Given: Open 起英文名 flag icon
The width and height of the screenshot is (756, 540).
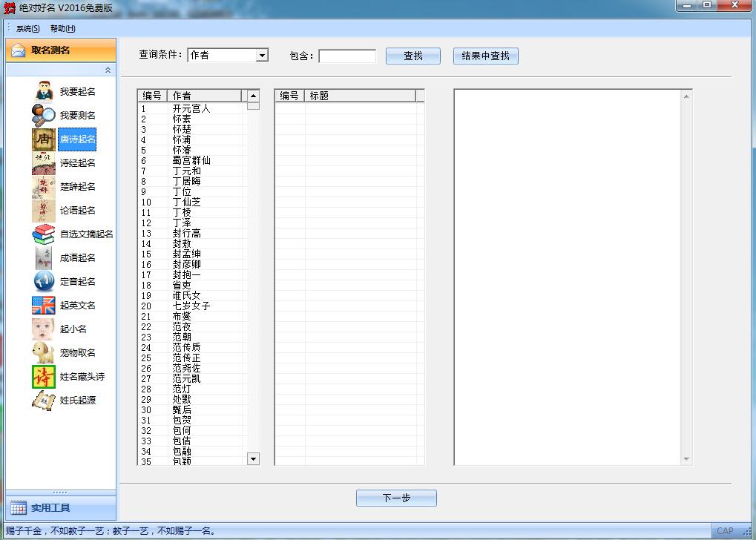Looking at the screenshot, I should click(44, 305).
